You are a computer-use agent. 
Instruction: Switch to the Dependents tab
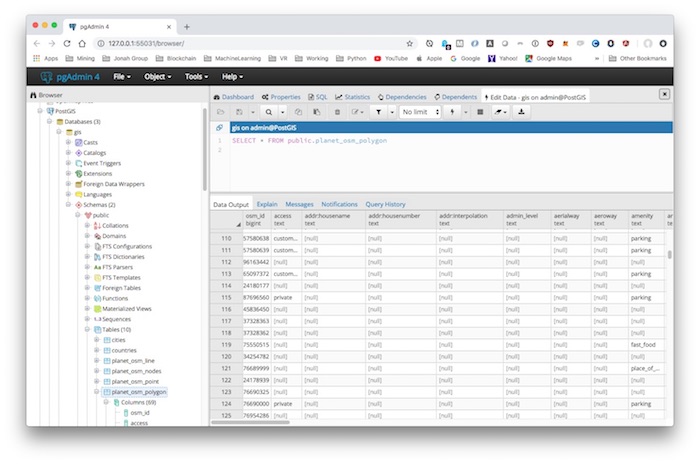tap(456, 97)
